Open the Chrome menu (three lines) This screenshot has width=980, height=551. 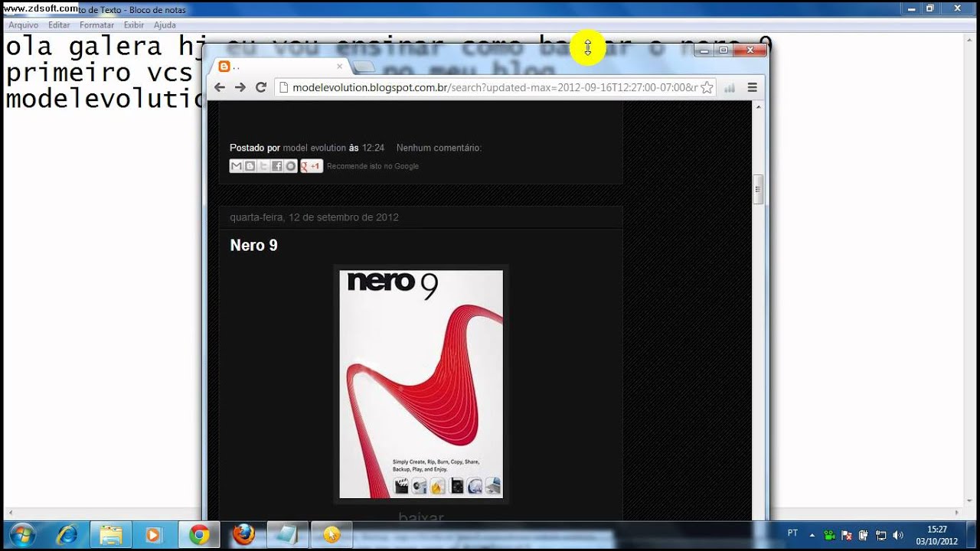point(752,87)
